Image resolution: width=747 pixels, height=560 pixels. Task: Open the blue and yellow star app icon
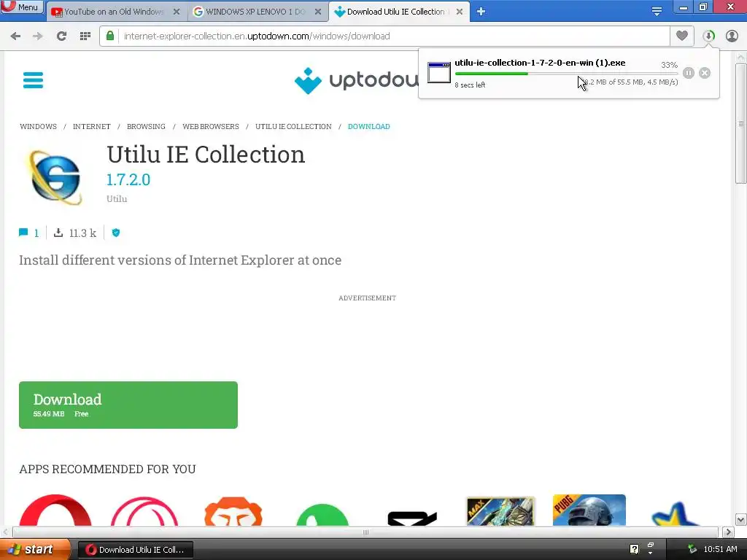[x=676, y=513]
